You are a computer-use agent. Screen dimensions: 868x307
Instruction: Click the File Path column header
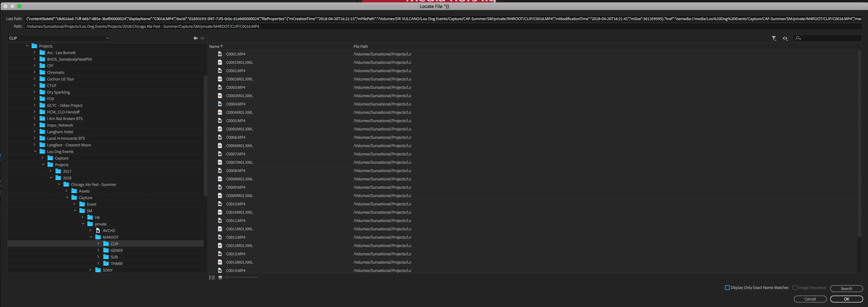[x=360, y=46]
